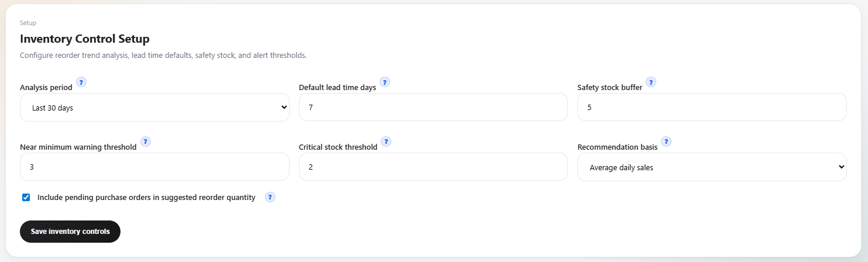Show help for Near minimum warning threshold
Screen dimensions: 868x262
coord(146,142)
